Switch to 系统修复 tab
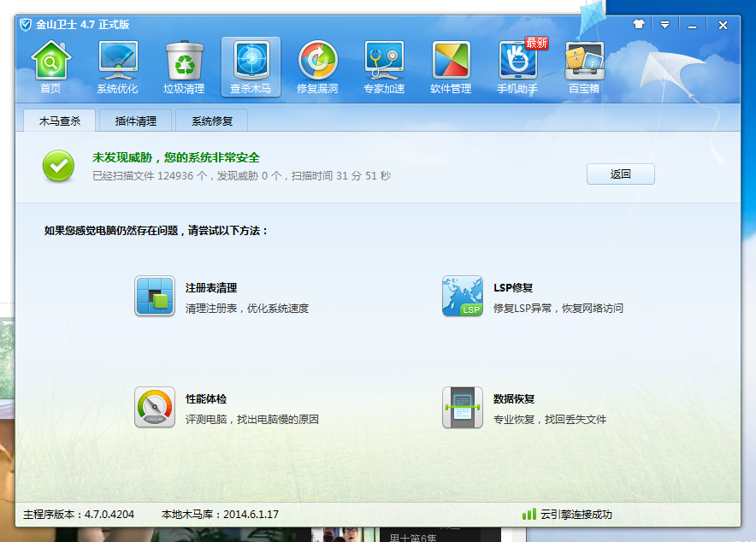Viewport: 756px width, 542px height. point(211,121)
